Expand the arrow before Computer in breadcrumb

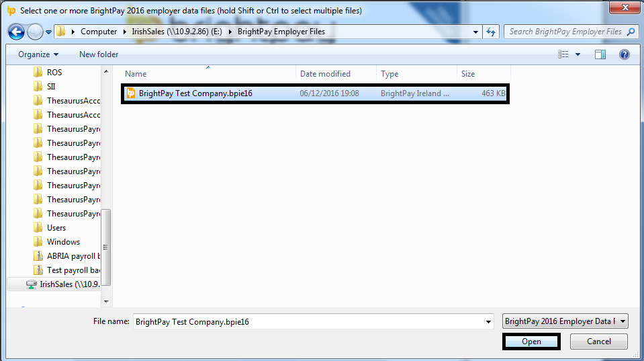tap(73, 32)
